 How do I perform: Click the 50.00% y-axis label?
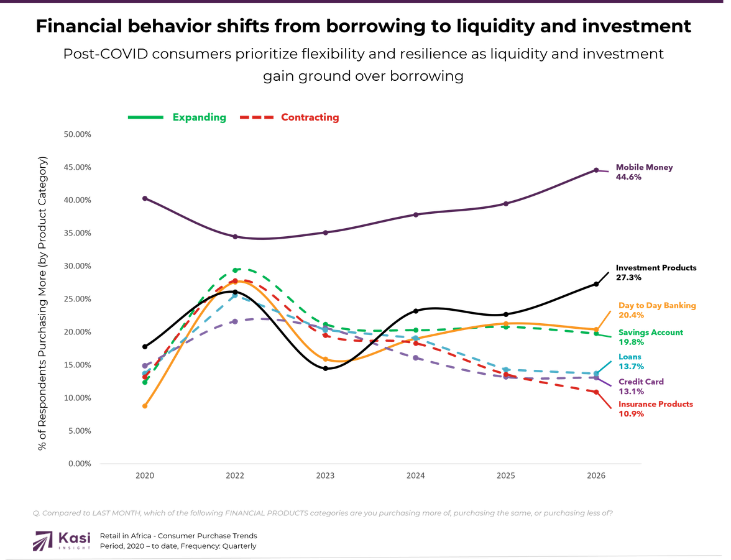pos(78,135)
